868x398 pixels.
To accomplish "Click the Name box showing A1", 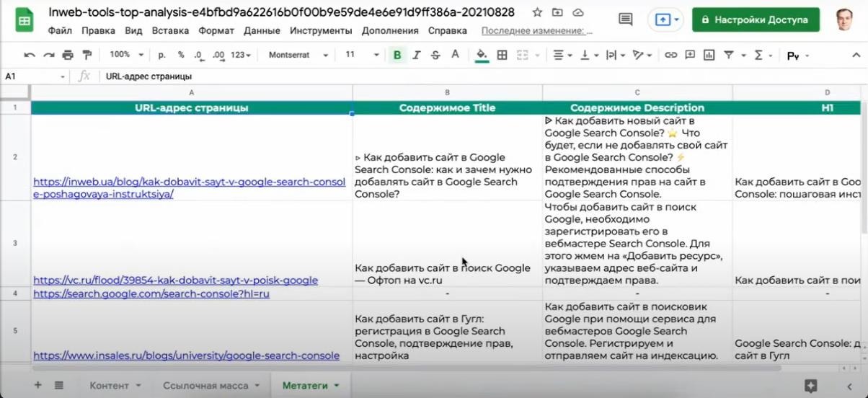I will point(35,76).
